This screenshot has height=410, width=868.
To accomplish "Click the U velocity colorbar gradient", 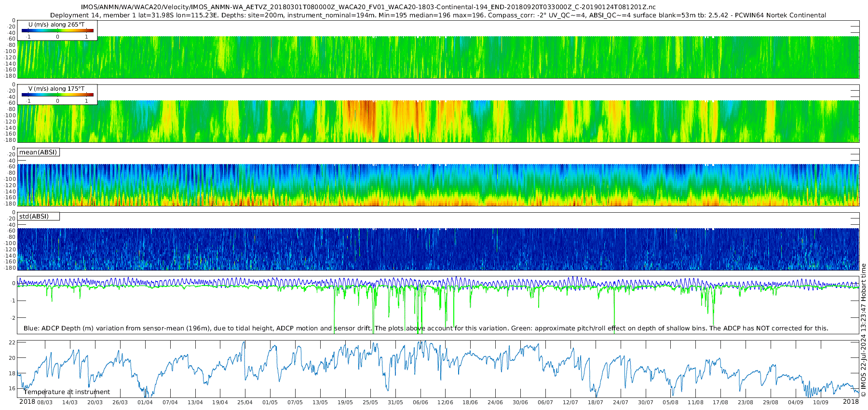I will point(57,30).
